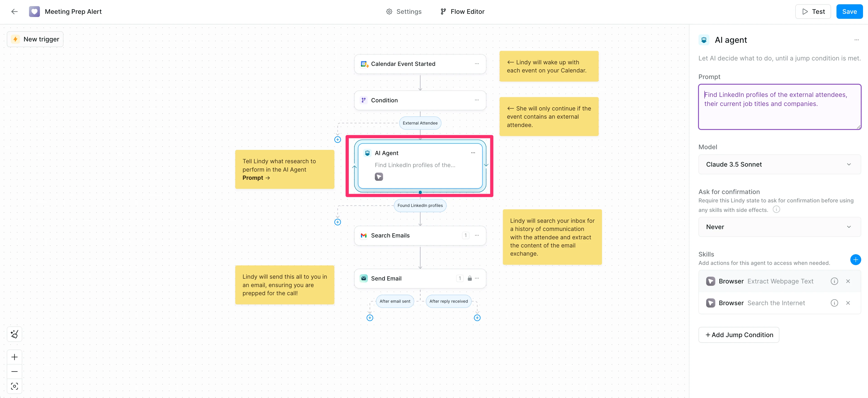Click the Save button
868x398 pixels.
(849, 12)
